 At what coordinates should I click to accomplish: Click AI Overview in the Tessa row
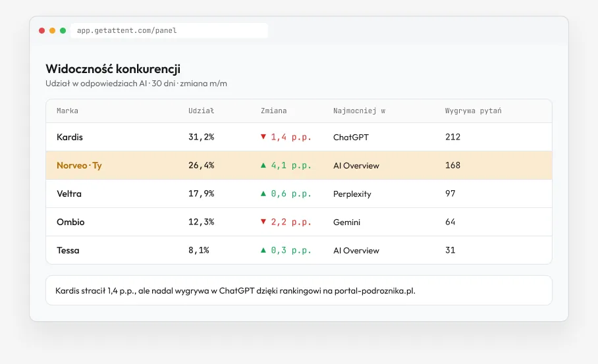pyautogui.click(x=356, y=251)
